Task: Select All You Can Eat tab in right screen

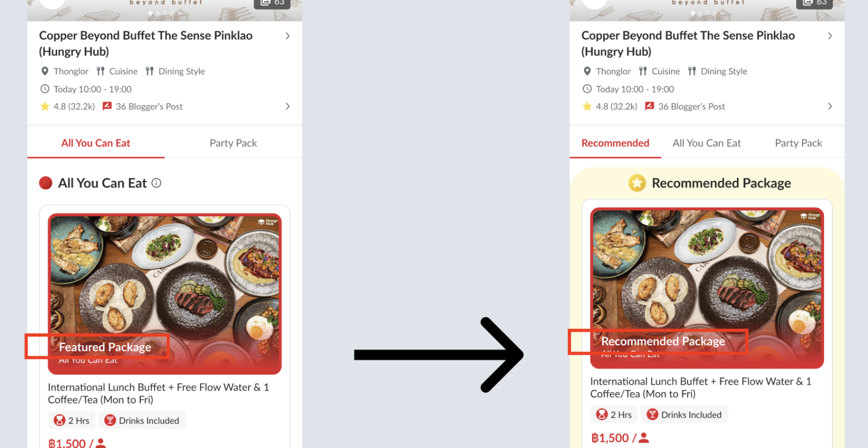Action: (706, 143)
